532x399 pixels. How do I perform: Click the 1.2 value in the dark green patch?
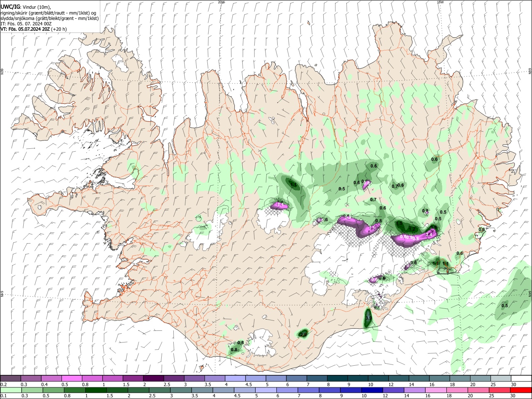tap(412, 229)
